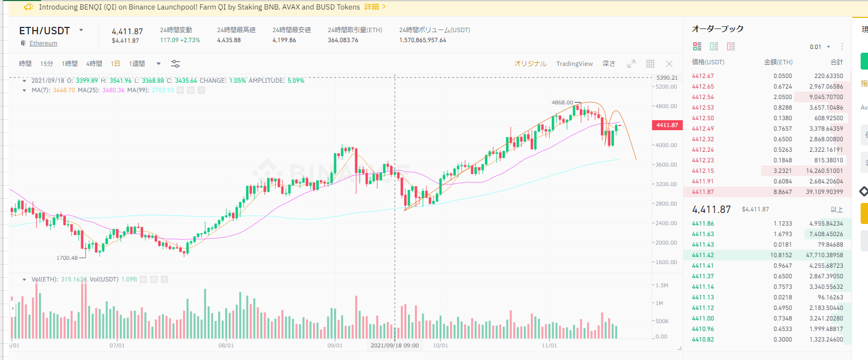Select the 1週間 interval
The height and width of the screenshot is (360, 868).
coord(137,64)
